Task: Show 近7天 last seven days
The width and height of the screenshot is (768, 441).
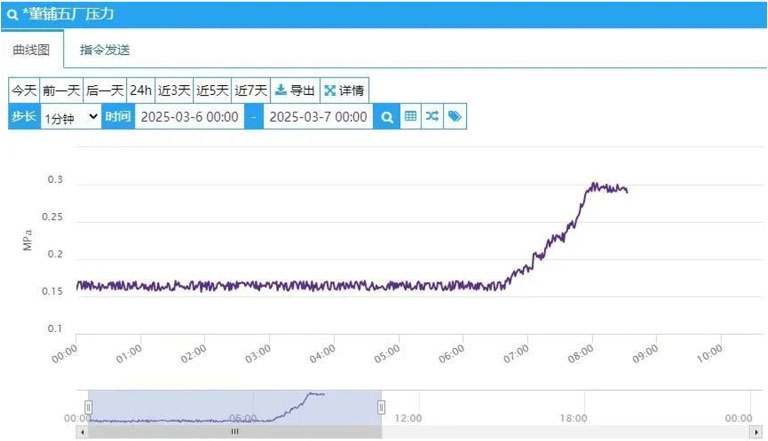Action: pos(251,90)
